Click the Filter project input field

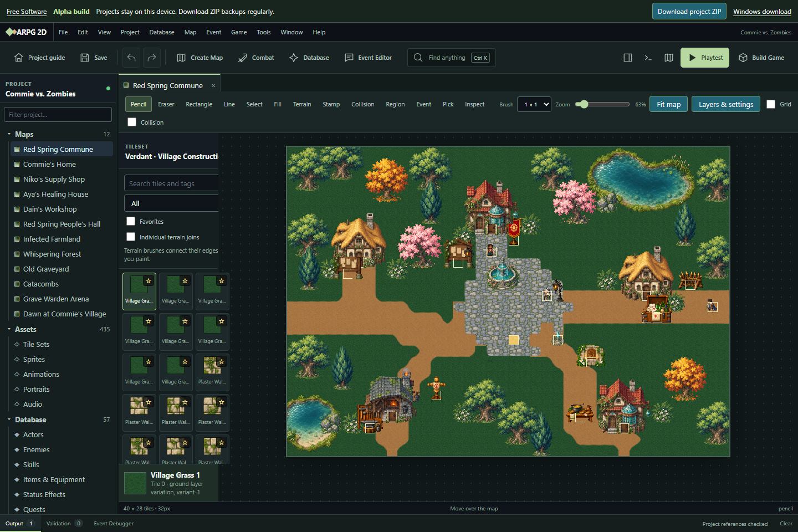pos(58,115)
